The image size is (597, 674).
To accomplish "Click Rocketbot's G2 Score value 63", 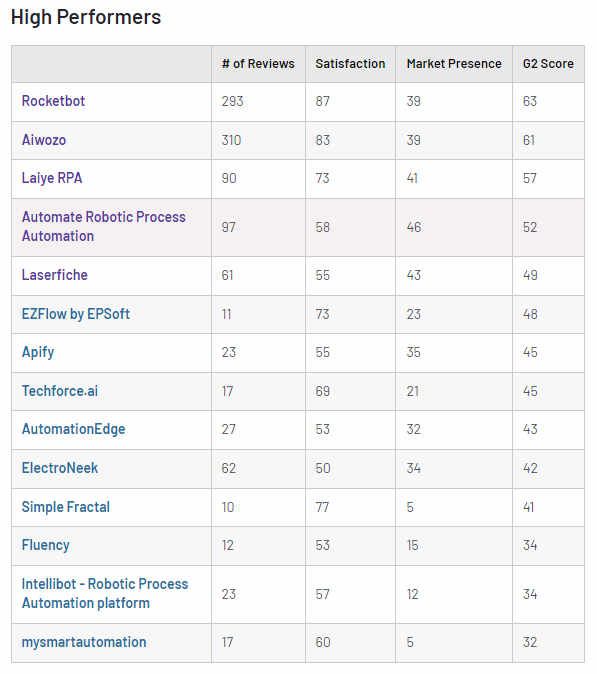I will point(530,101).
